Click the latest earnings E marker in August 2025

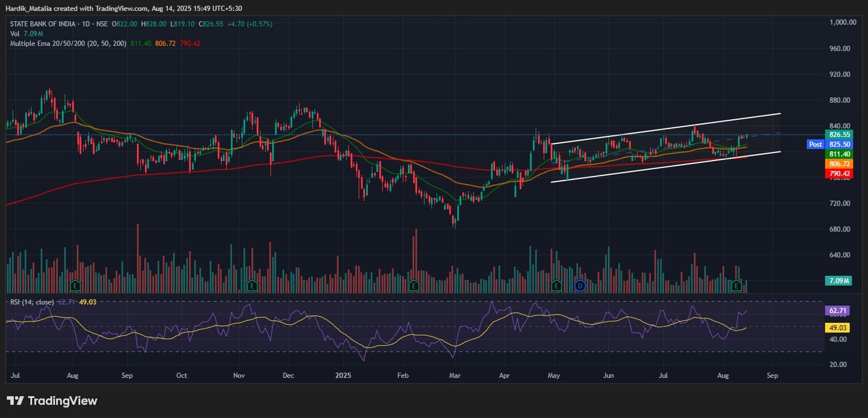[737, 285]
